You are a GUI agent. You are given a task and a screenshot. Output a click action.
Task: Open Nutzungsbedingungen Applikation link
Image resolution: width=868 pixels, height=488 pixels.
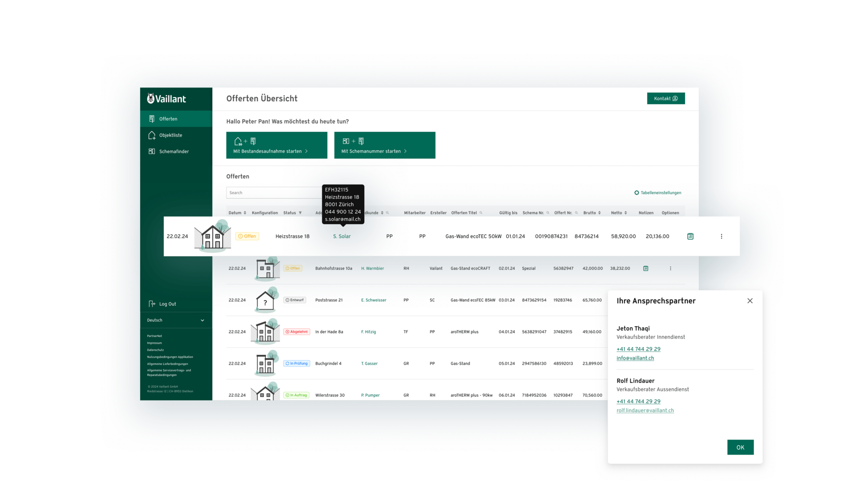[x=170, y=357]
